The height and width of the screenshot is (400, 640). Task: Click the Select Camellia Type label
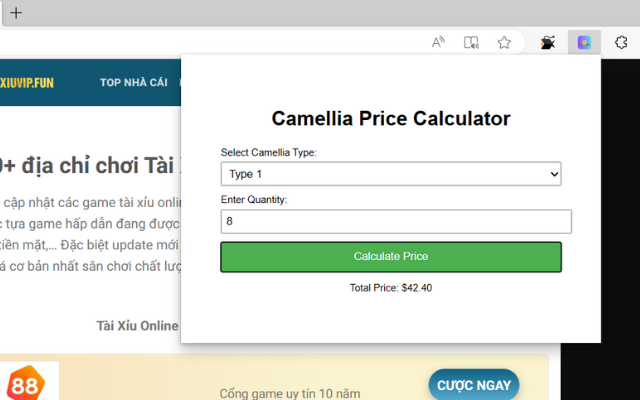coord(268,152)
